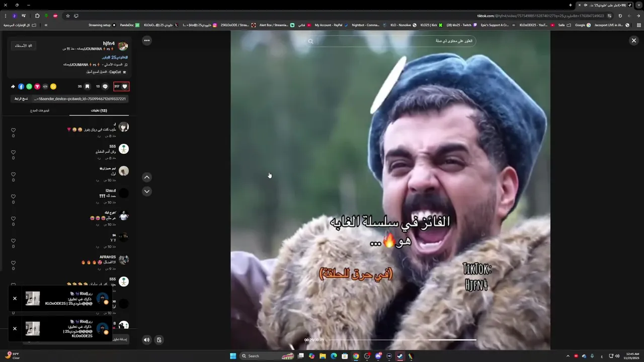Dismiss the lower Rio mention notification
Viewport: 644px width, 362px height.
(x=15, y=328)
